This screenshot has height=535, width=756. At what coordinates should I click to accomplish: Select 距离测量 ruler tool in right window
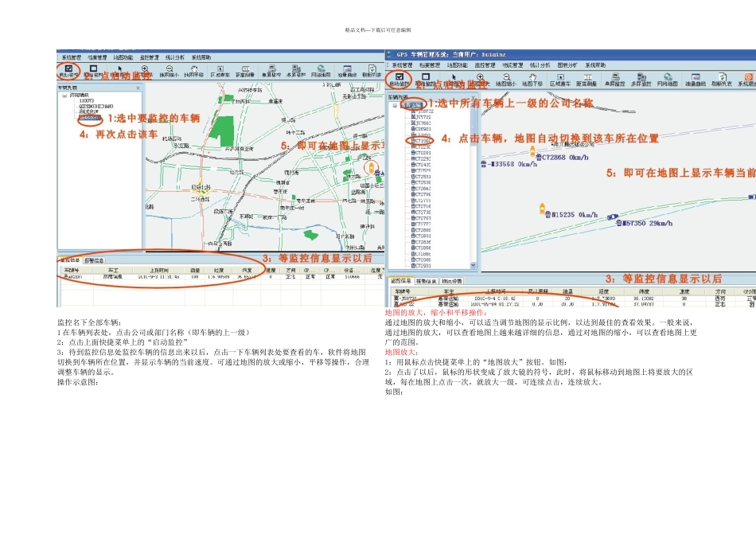point(586,79)
